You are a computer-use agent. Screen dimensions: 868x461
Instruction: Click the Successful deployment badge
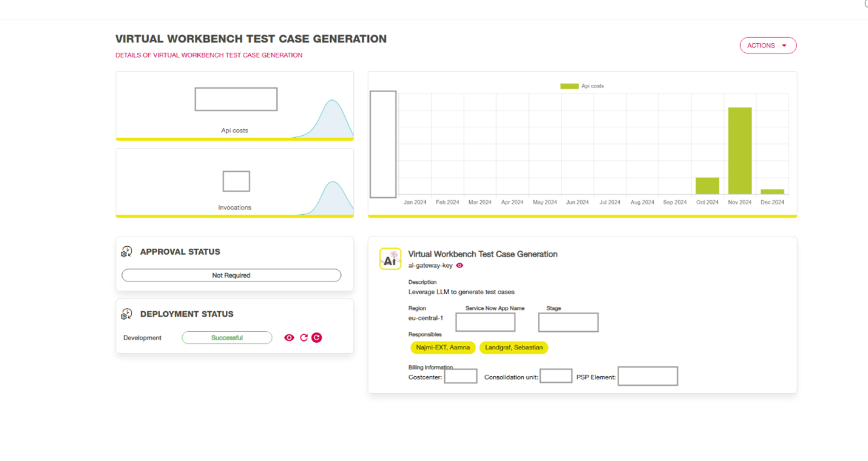(226, 337)
